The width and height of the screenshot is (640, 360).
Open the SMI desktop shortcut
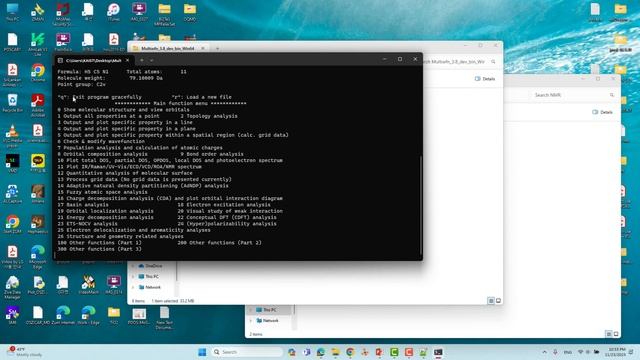click(12, 315)
